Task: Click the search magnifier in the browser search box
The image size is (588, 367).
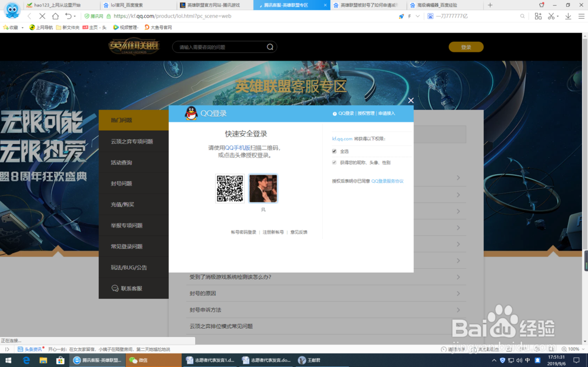Action: coord(522,16)
